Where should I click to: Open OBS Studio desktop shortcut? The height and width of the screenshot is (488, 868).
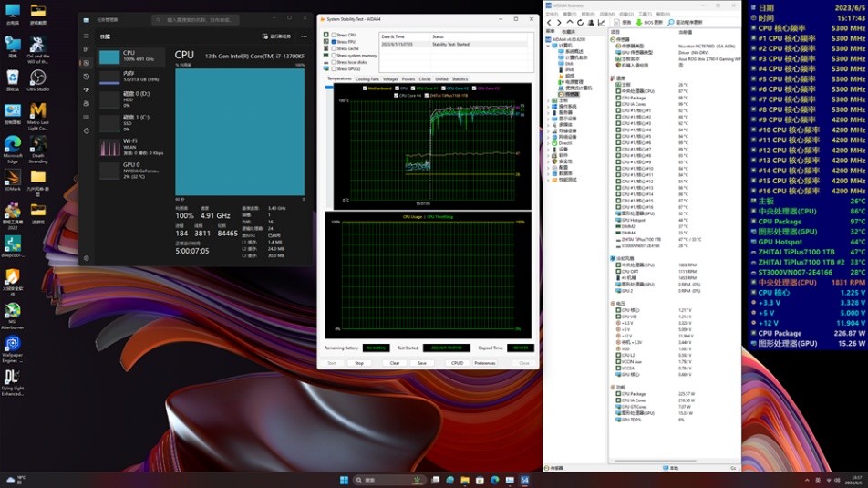(38, 78)
